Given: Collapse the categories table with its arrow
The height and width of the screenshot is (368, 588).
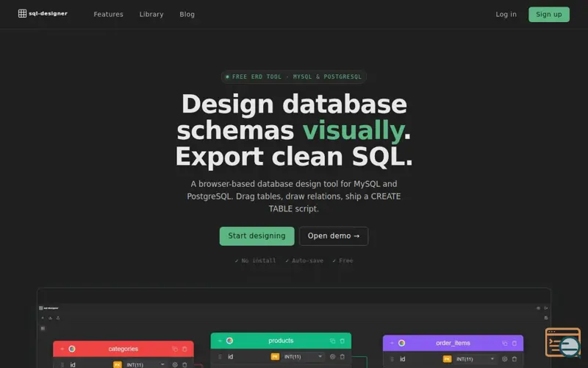Looking at the screenshot, I should [x=62, y=349].
